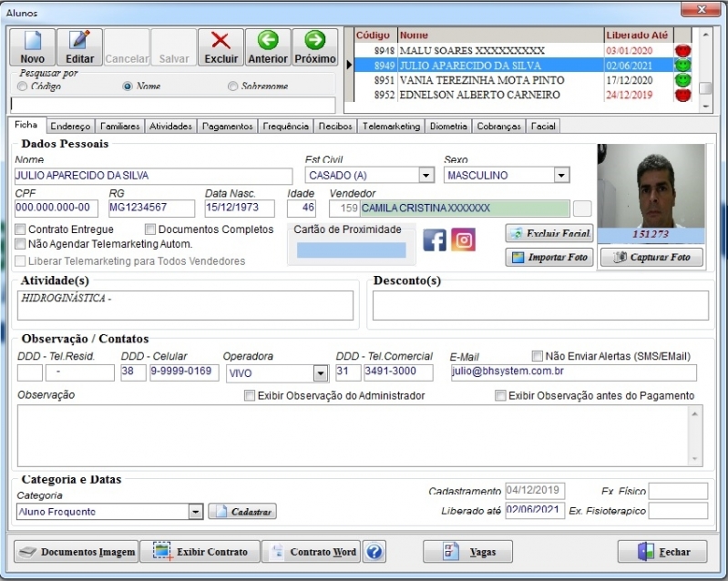728x581 pixels.
Task: Click the Capturar Foto button
Action: pos(652,258)
